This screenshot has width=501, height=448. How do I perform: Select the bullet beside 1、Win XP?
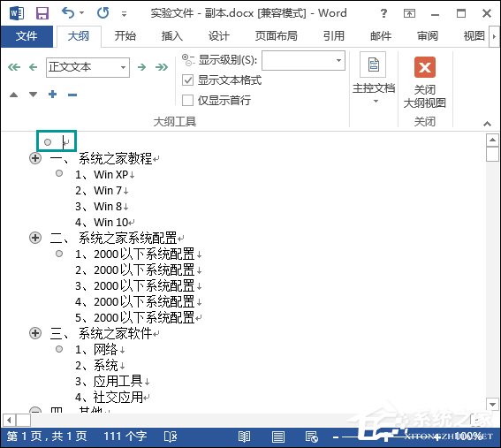coord(59,173)
